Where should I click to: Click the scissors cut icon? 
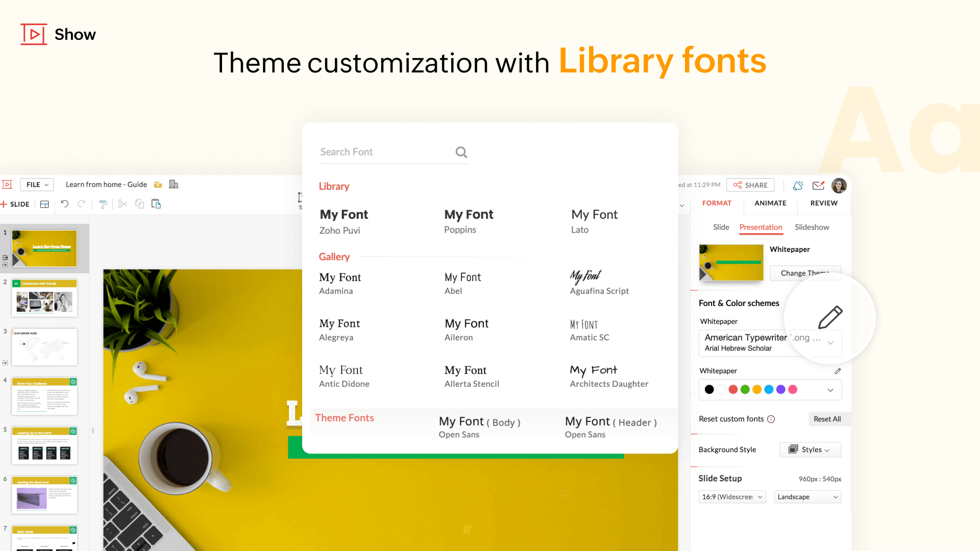pyautogui.click(x=122, y=204)
